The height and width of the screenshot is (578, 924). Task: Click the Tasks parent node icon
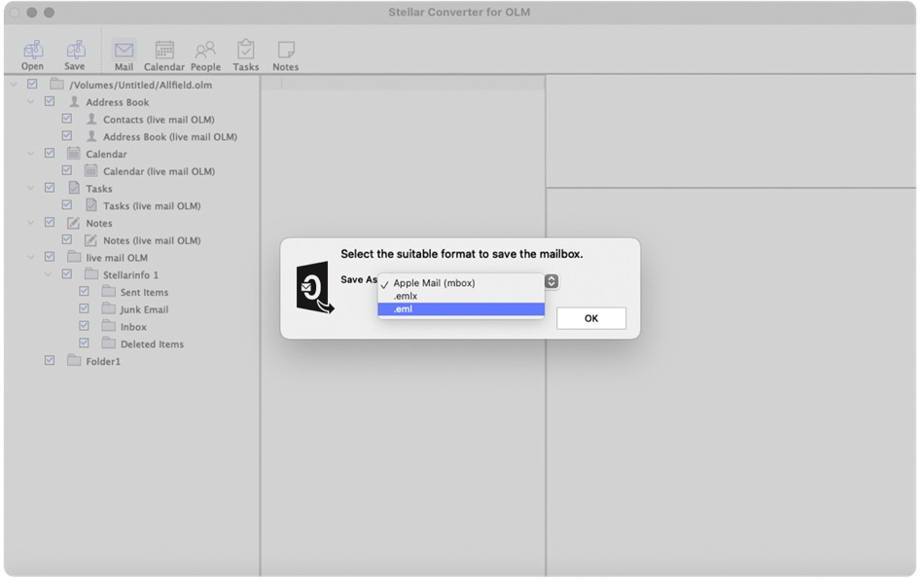pyautogui.click(x=74, y=188)
